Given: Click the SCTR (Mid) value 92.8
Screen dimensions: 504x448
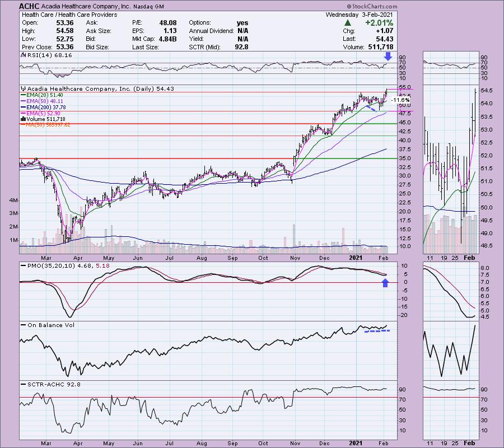Looking at the screenshot, I should pyautogui.click(x=241, y=47).
